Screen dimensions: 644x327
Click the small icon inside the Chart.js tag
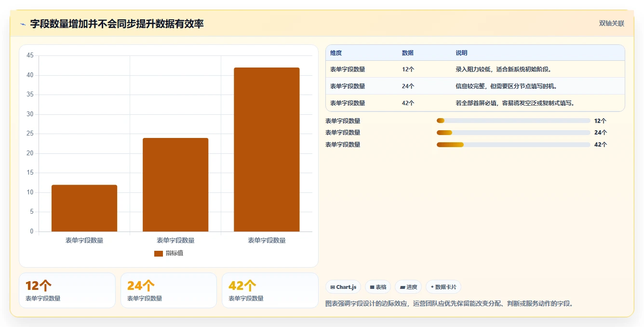click(x=333, y=287)
